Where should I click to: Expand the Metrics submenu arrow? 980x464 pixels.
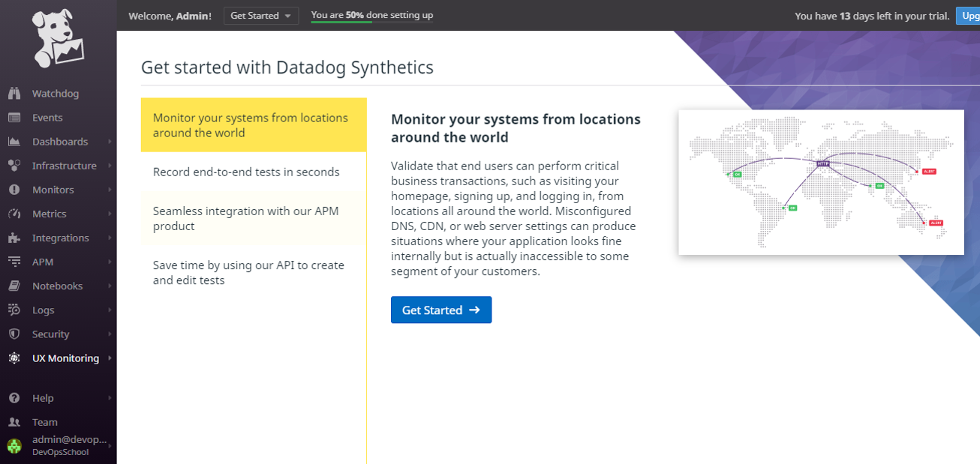110,214
